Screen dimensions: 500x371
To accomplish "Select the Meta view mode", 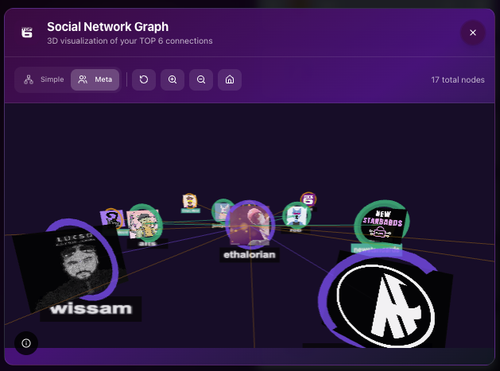I will coord(95,80).
